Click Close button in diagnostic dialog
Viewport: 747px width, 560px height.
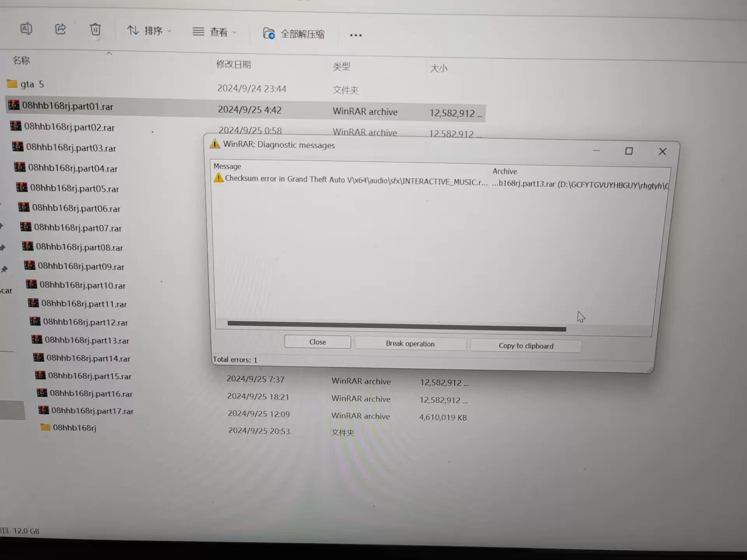tap(317, 342)
